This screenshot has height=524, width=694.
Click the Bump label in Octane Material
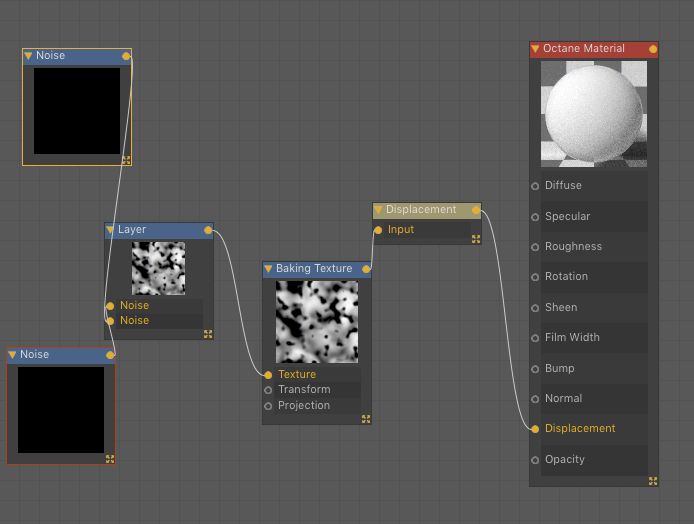(560, 368)
